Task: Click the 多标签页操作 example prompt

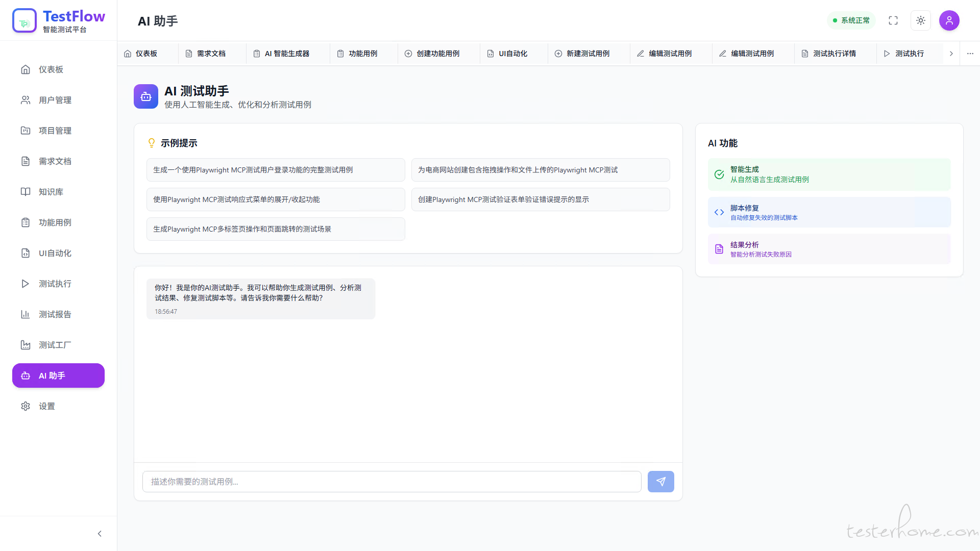Action: tap(276, 229)
